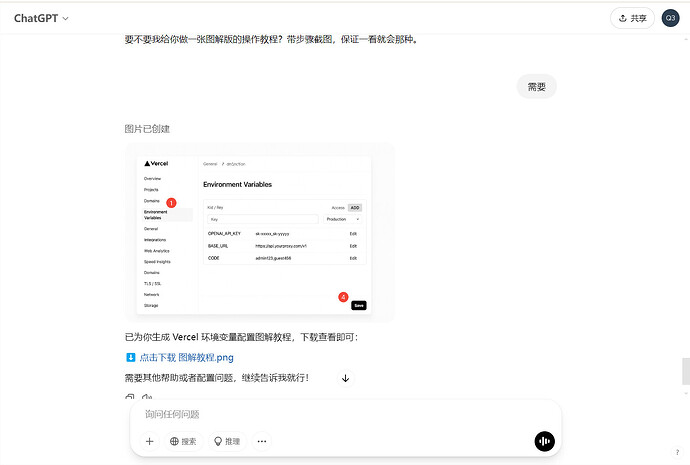Image resolution: width=690 pixels, height=465 pixels.
Task: Copy the response with the copy icon
Action: click(129, 397)
